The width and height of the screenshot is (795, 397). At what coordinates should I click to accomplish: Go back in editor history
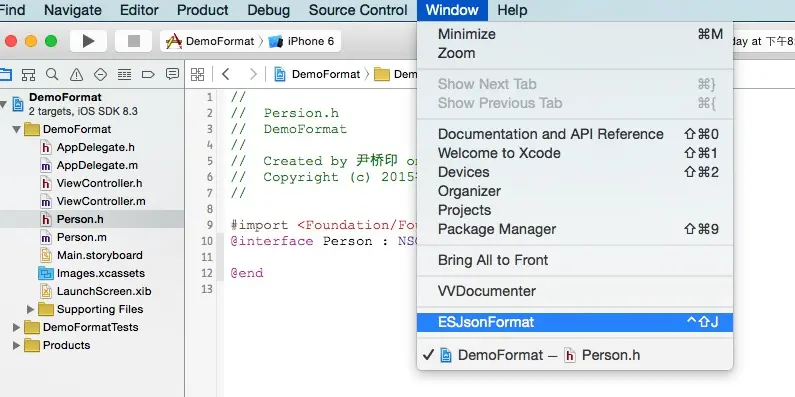point(226,75)
